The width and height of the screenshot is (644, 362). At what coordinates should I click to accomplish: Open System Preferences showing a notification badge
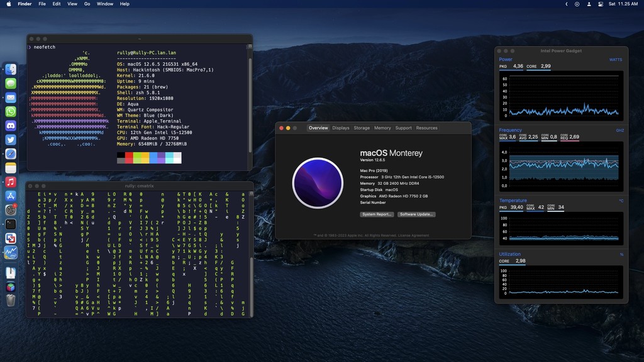click(x=11, y=210)
